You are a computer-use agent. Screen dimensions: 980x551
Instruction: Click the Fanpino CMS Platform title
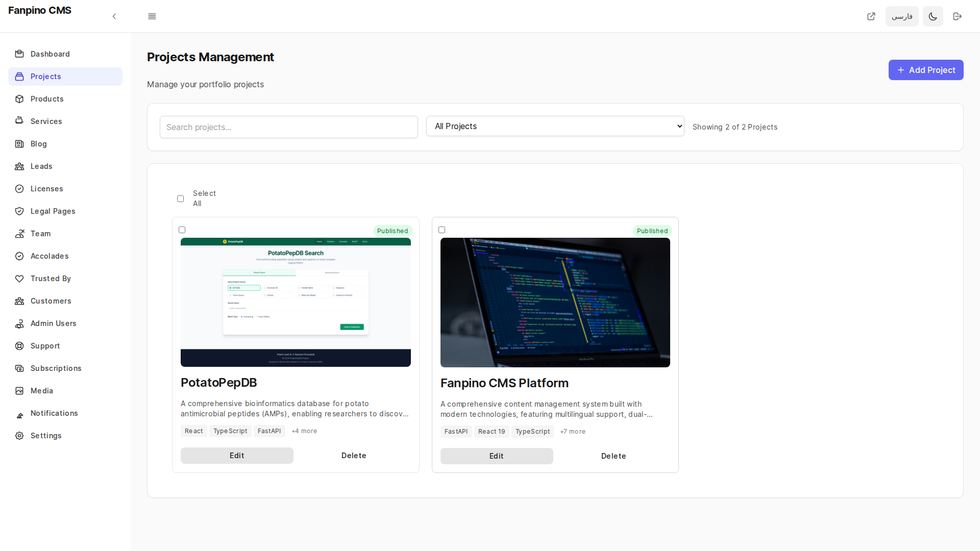[504, 383]
